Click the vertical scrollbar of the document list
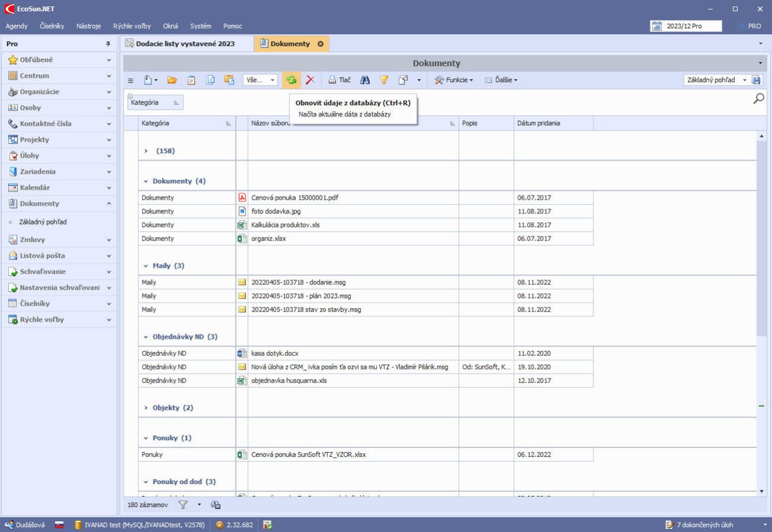This screenshot has height=532, width=772. (x=761, y=236)
